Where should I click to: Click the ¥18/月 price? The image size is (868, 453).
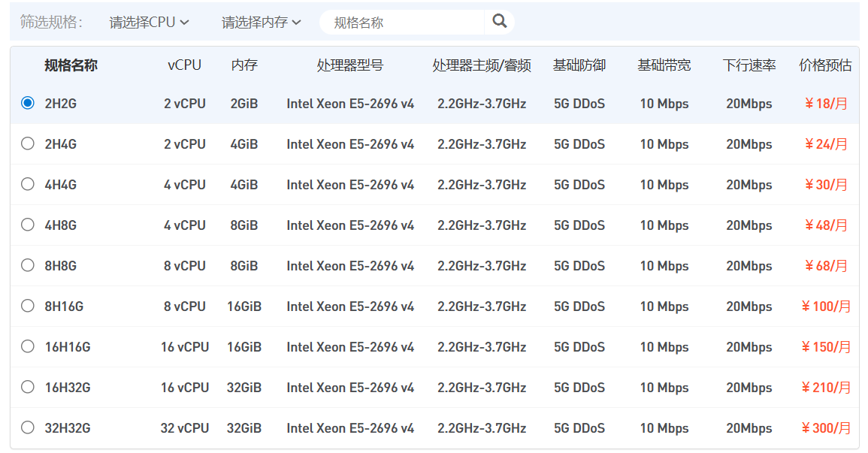(x=825, y=104)
